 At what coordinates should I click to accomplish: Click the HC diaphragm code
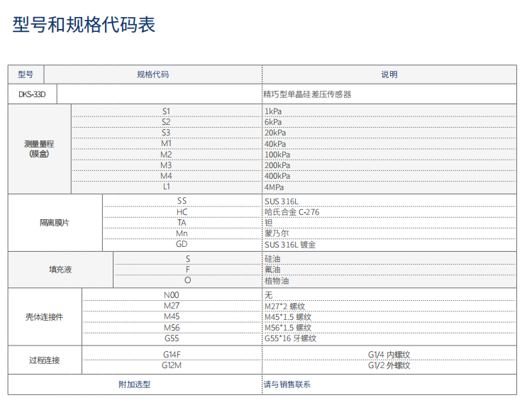coord(182,211)
